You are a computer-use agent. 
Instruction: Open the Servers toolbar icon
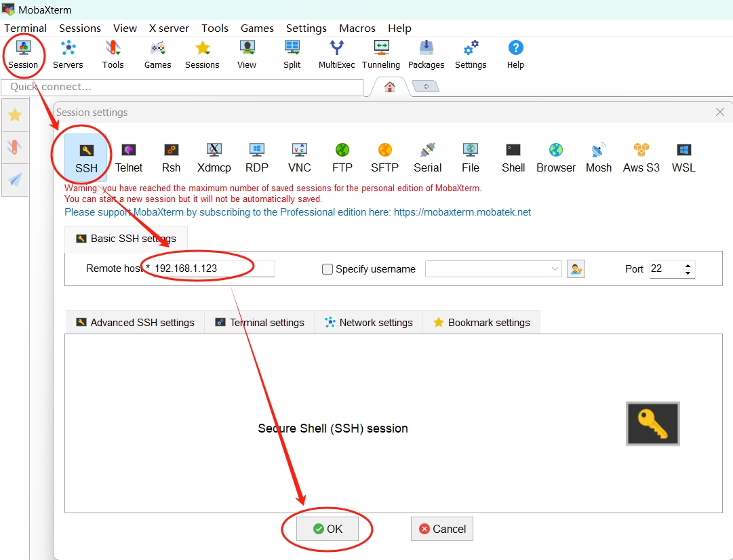pyautogui.click(x=68, y=55)
